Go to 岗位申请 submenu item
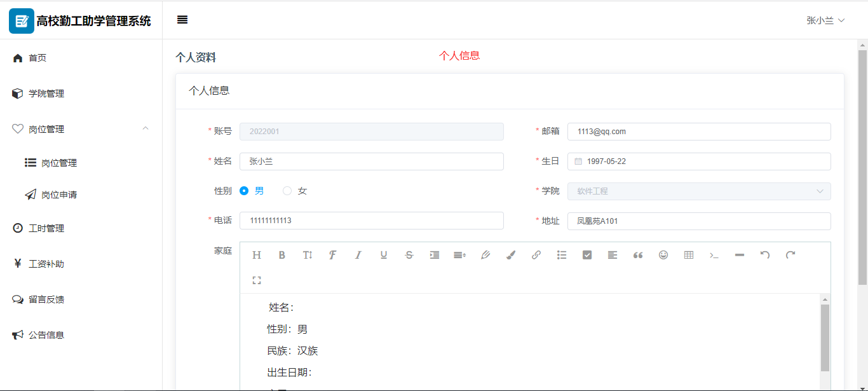868x391 pixels. 59,195
